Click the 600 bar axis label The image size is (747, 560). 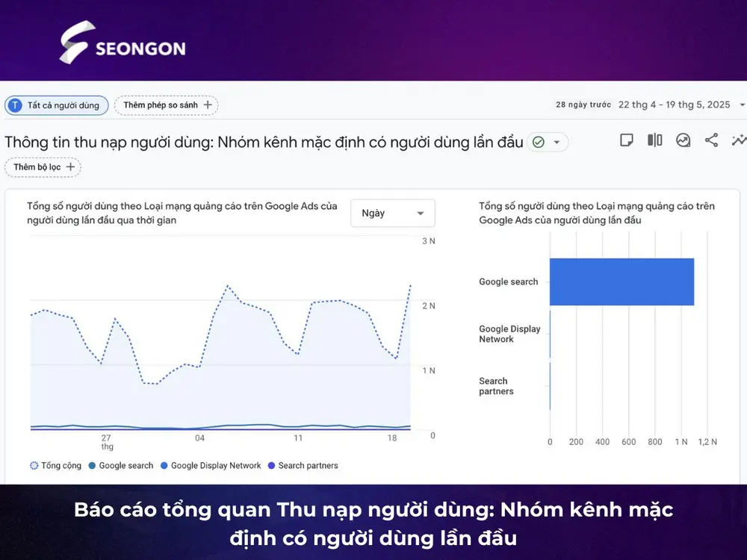click(628, 442)
